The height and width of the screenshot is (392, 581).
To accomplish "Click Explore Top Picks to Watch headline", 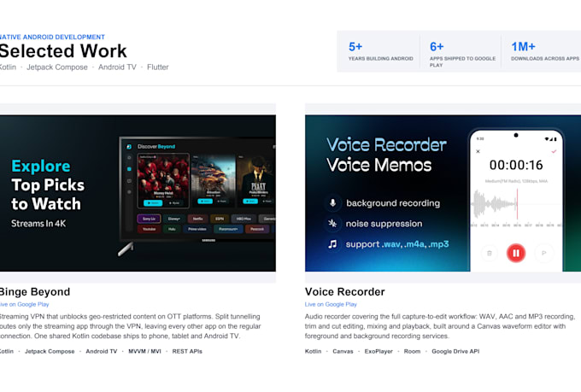I will coord(48,184).
